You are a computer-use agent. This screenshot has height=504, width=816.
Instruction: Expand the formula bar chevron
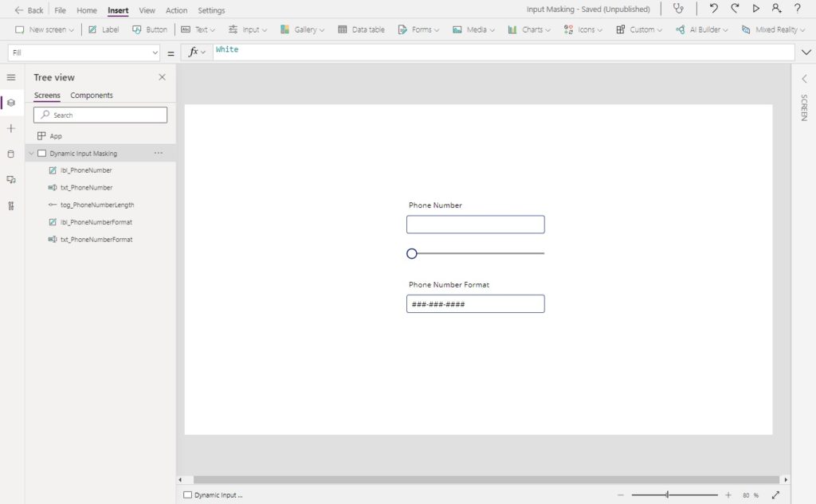[x=806, y=52]
